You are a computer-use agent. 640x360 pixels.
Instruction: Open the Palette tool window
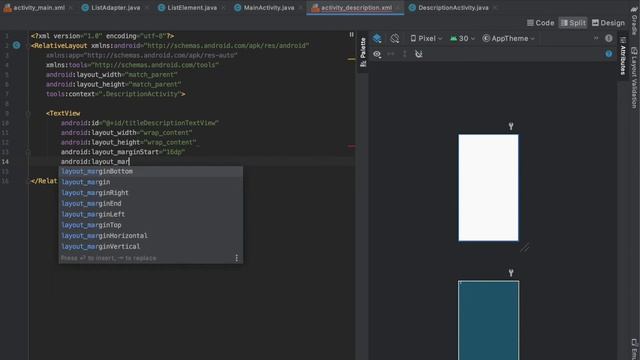363,52
